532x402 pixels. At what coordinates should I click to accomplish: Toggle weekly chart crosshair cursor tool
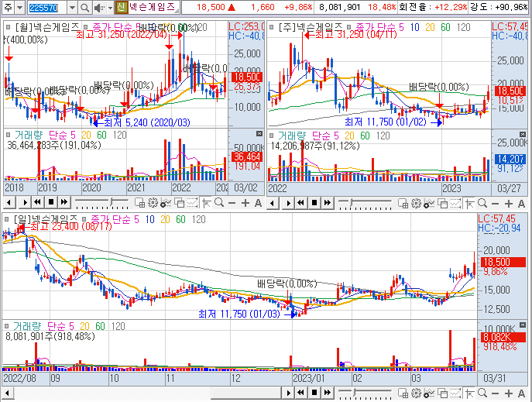click(469, 204)
